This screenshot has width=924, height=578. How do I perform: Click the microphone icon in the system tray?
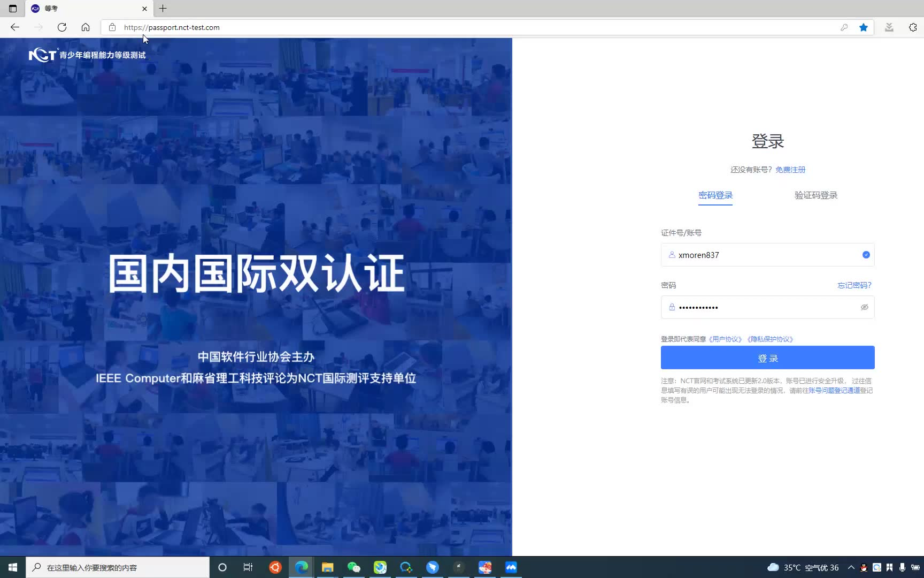click(903, 567)
